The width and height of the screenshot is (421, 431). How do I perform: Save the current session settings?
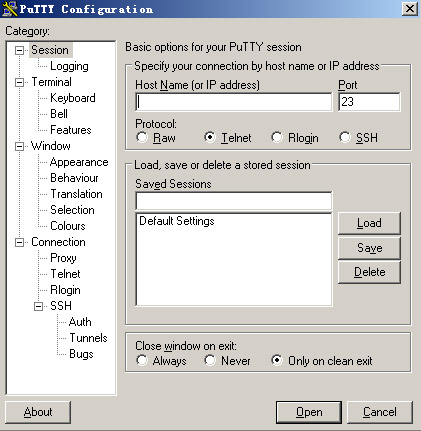(369, 248)
